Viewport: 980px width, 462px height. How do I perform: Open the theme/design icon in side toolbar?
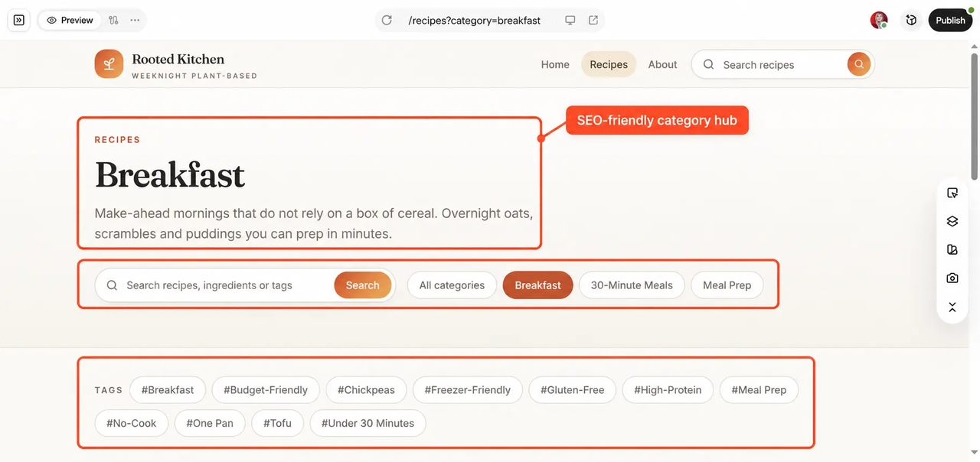point(952,249)
